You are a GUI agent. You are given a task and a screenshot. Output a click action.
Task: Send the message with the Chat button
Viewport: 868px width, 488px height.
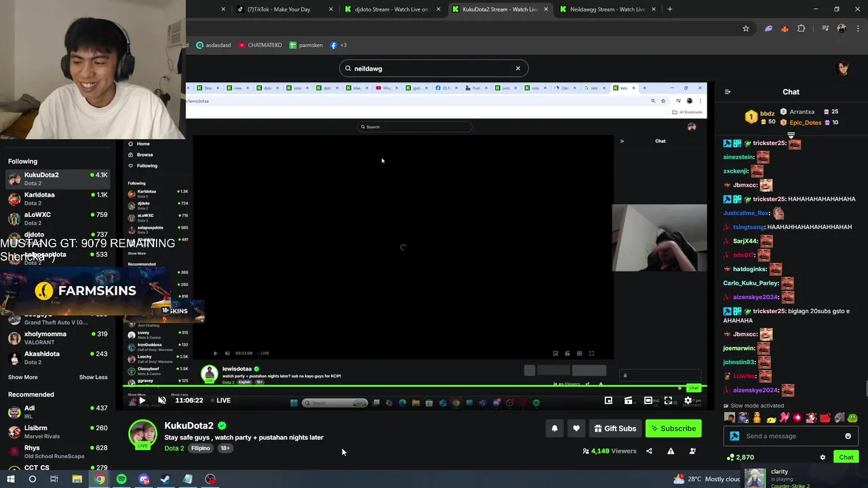click(846, 457)
